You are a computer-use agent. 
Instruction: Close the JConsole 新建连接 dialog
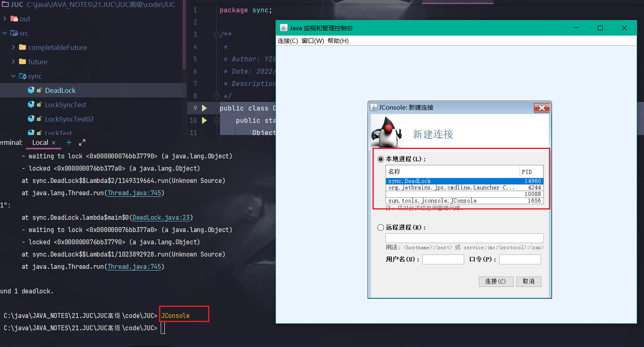[542, 108]
